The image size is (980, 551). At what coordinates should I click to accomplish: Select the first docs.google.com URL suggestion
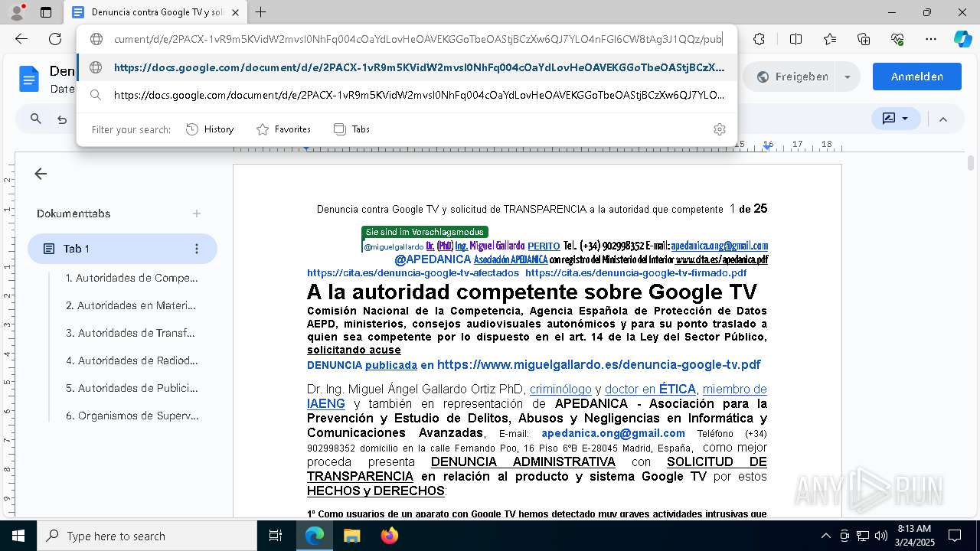407,67
